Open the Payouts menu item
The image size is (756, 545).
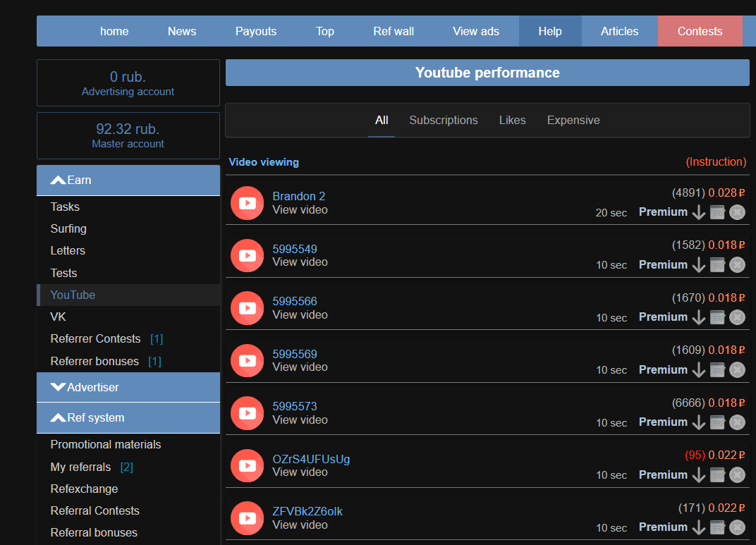click(x=256, y=31)
